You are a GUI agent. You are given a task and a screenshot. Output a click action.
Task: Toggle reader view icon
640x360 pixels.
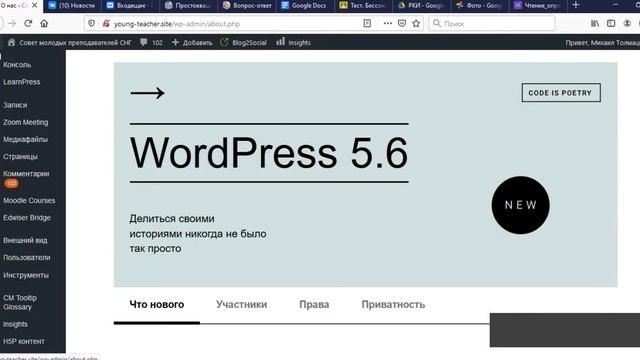pyautogui.click(x=367, y=23)
